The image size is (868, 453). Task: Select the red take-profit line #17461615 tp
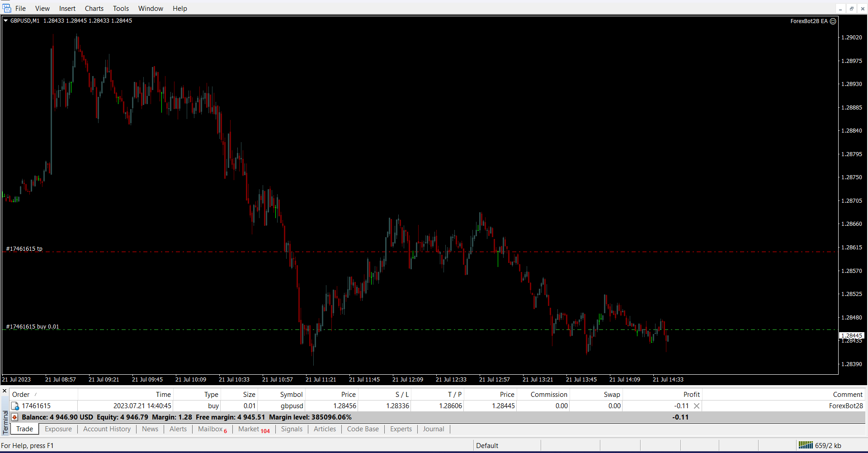coord(181,252)
